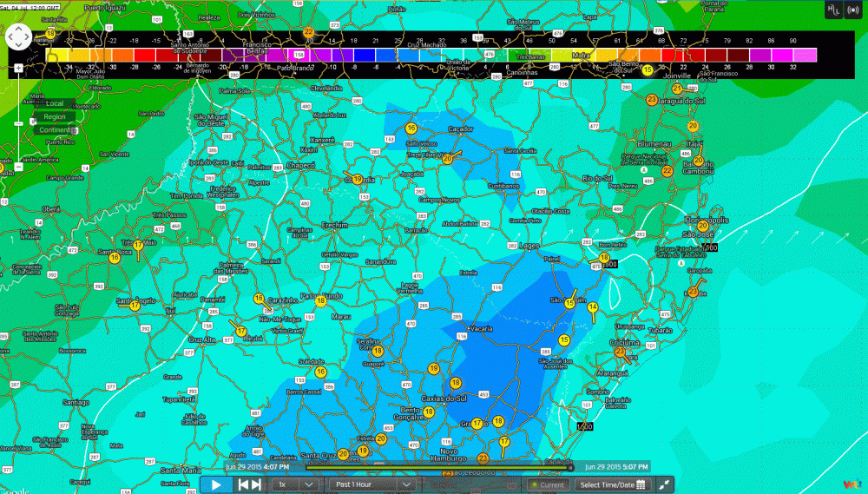Select the Local zoom level

tap(54, 103)
